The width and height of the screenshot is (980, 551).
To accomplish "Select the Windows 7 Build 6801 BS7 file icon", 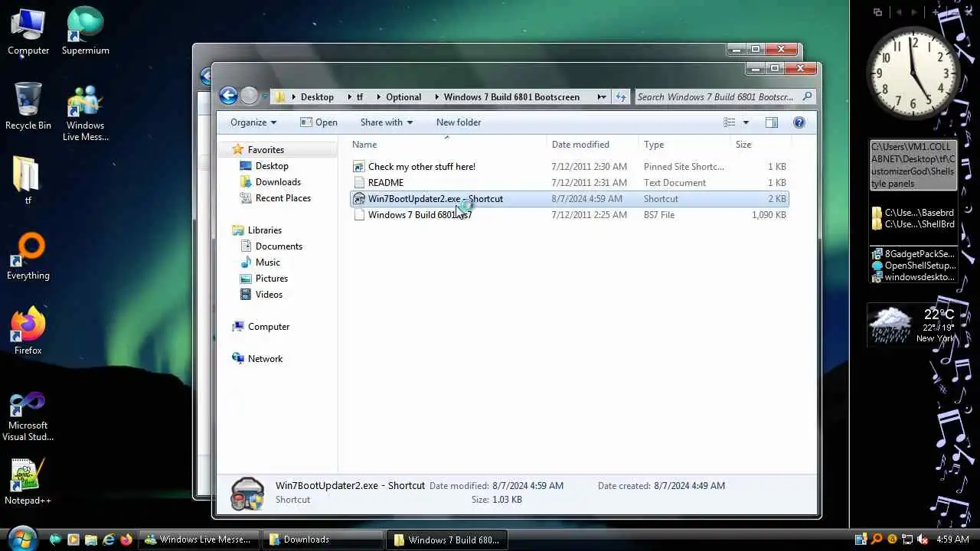I will point(359,215).
